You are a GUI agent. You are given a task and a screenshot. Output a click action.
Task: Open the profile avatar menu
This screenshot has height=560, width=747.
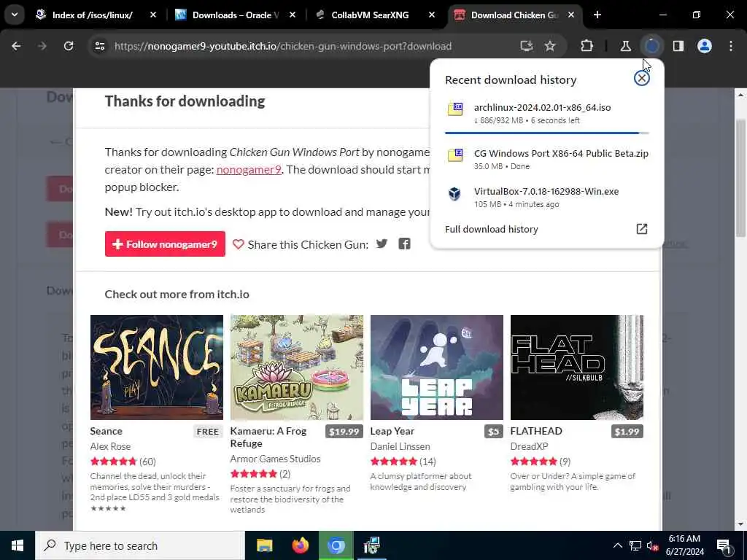point(705,46)
